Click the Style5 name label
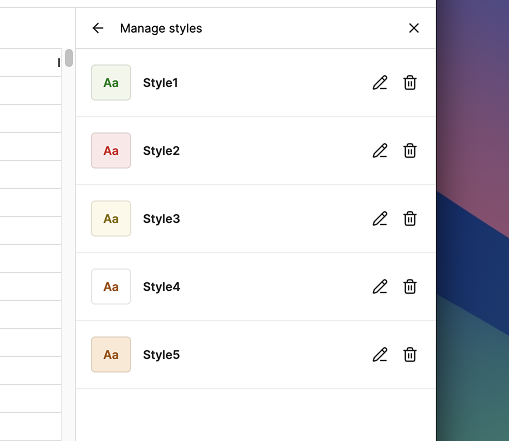The image size is (509, 441). 161,355
